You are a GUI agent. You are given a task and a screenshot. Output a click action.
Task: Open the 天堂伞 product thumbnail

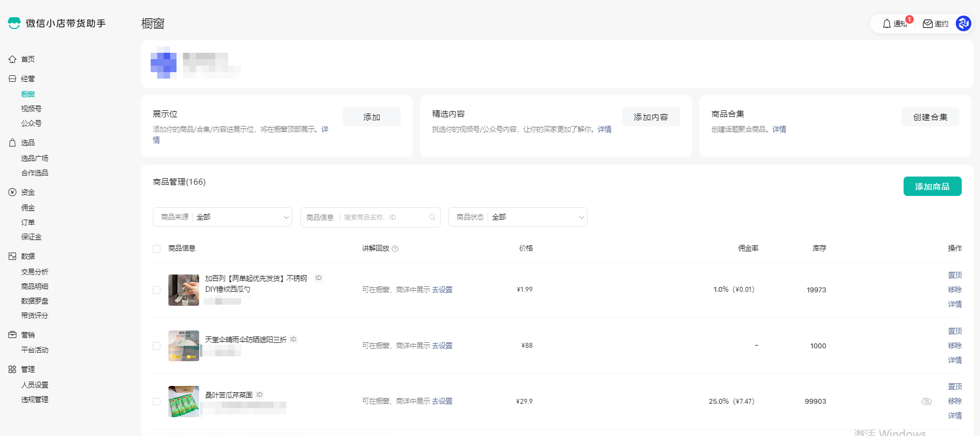pyautogui.click(x=184, y=346)
